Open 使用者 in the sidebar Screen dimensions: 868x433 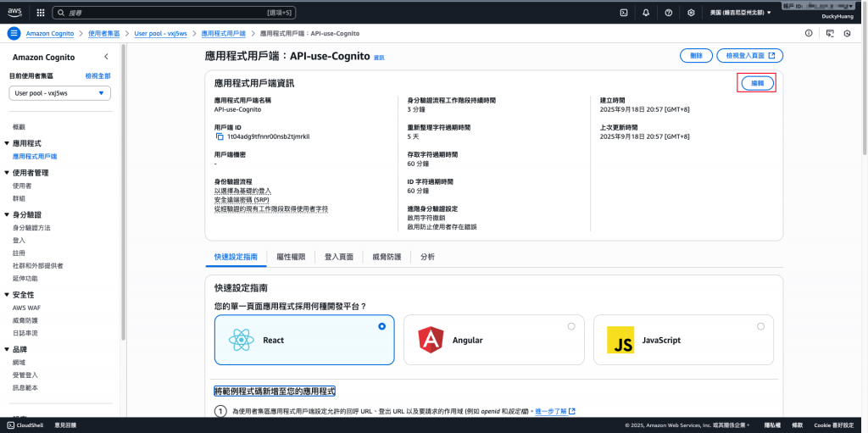[x=22, y=186]
